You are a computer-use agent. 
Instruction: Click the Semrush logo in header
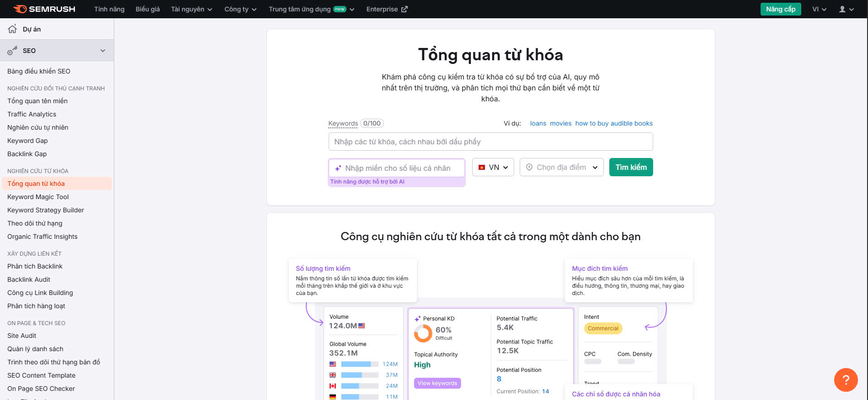[x=44, y=9]
